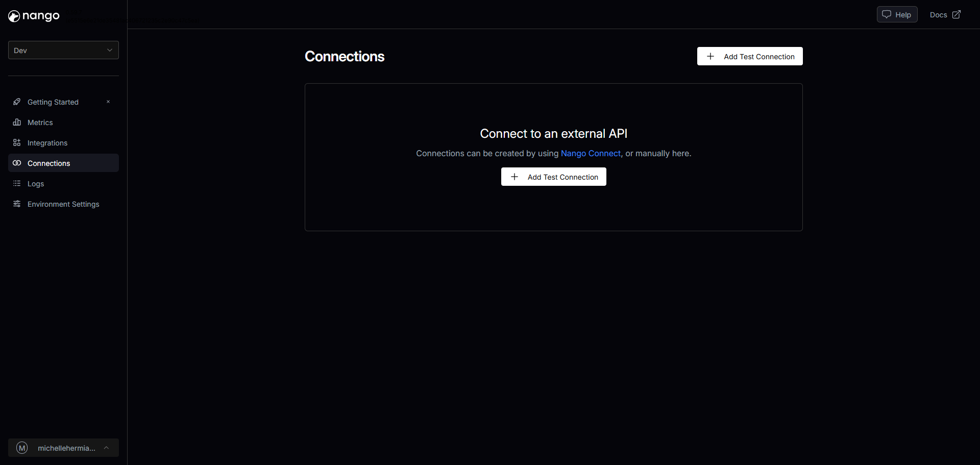Follow the Nango Connect link
Image resolution: width=980 pixels, height=465 pixels.
coord(591,154)
